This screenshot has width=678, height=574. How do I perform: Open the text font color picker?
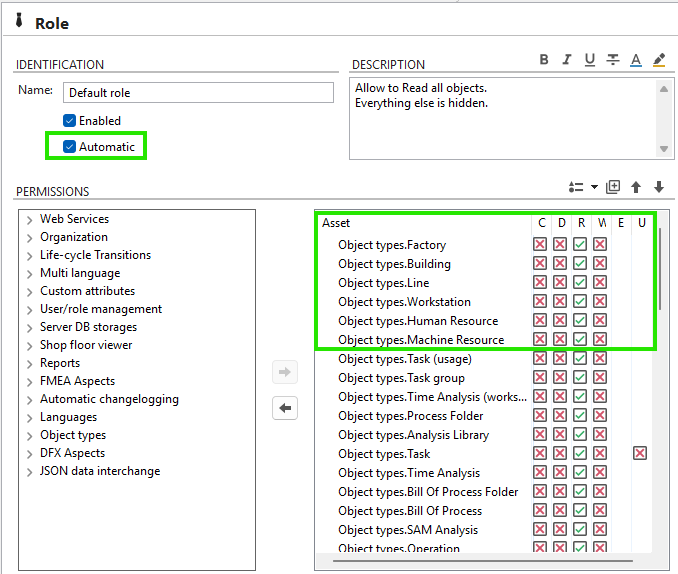coord(636,60)
